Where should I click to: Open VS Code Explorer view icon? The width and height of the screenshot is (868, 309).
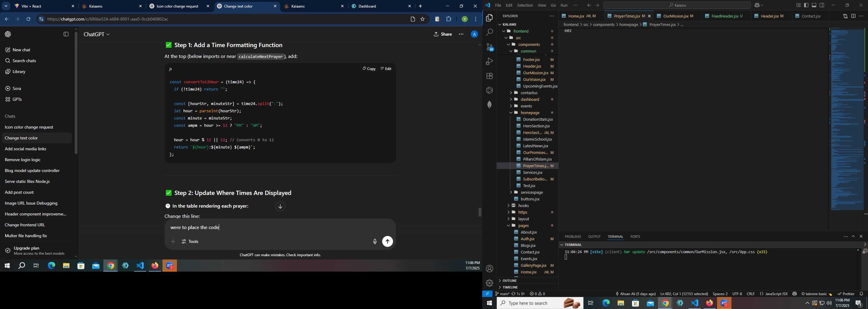click(x=489, y=18)
